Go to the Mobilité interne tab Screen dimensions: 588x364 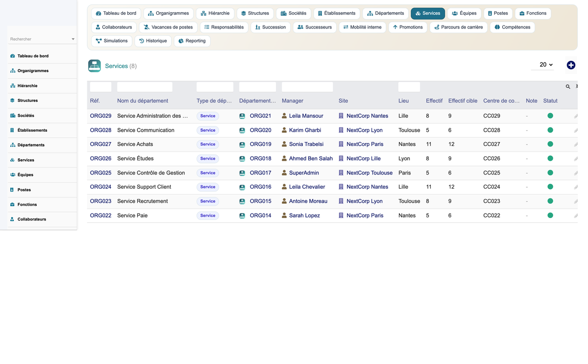[363, 27]
